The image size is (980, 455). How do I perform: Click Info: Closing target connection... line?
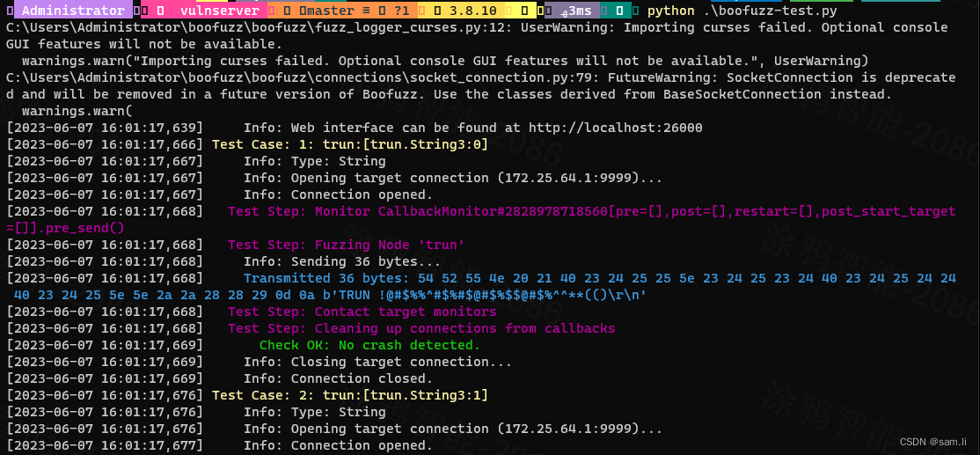coord(377,361)
